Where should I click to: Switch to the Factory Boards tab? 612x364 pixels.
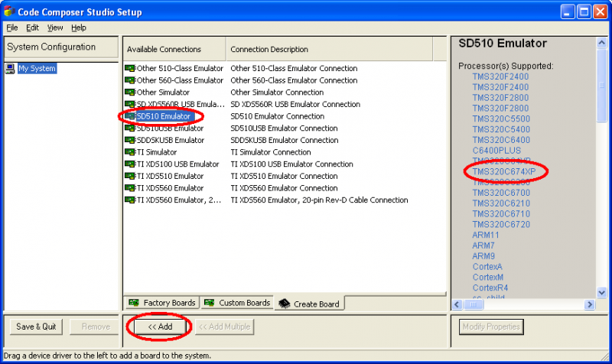click(162, 303)
